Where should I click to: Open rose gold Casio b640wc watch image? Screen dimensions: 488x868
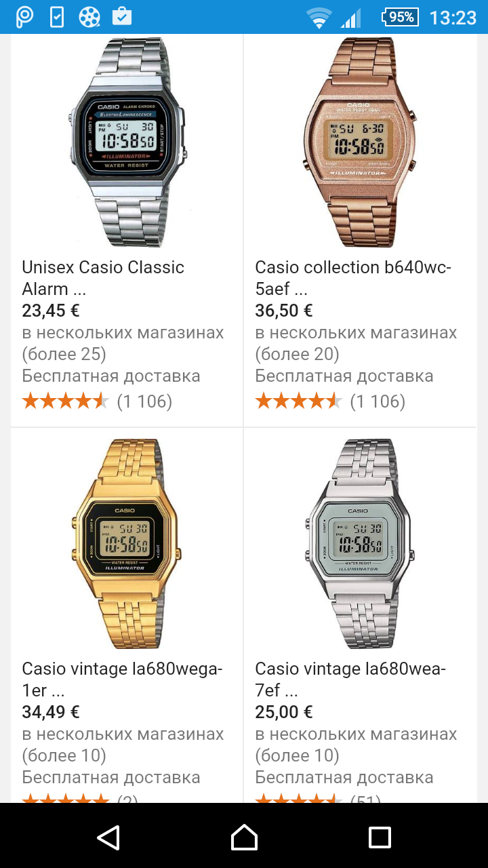coord(359,142)
